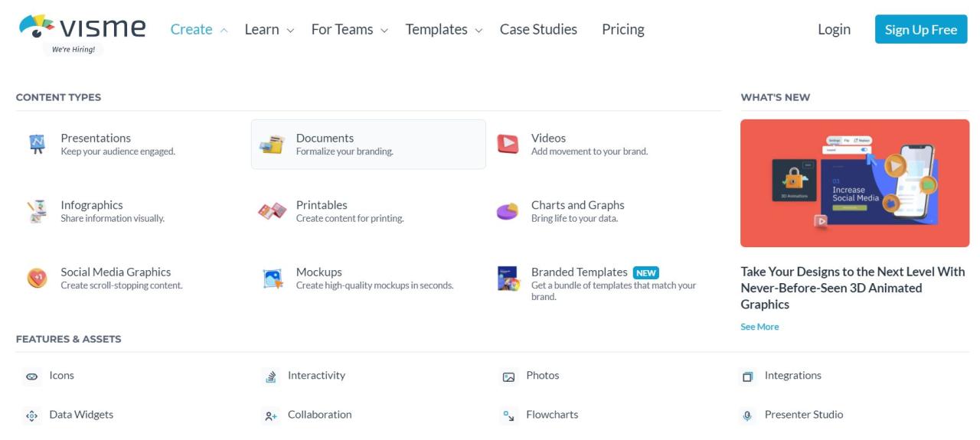Collapse the Create dropdown menu
980x440 pixels.
point(199,30)
